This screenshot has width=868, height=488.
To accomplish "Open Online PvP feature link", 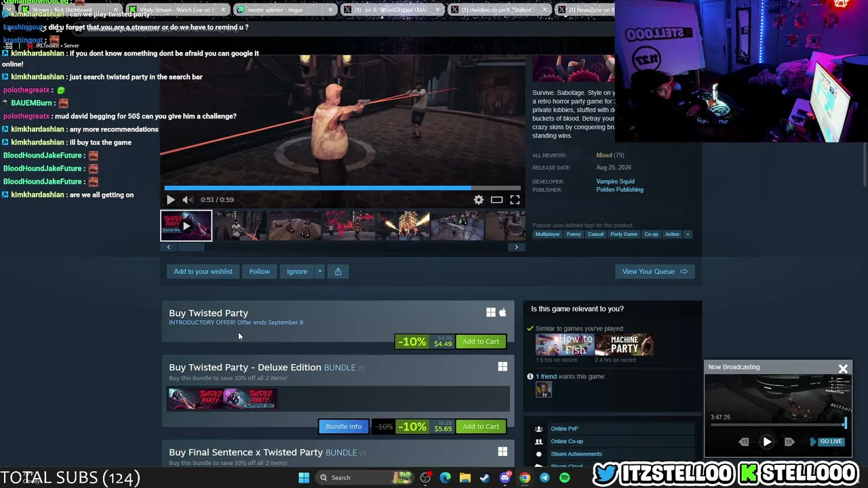I will 564,428.
